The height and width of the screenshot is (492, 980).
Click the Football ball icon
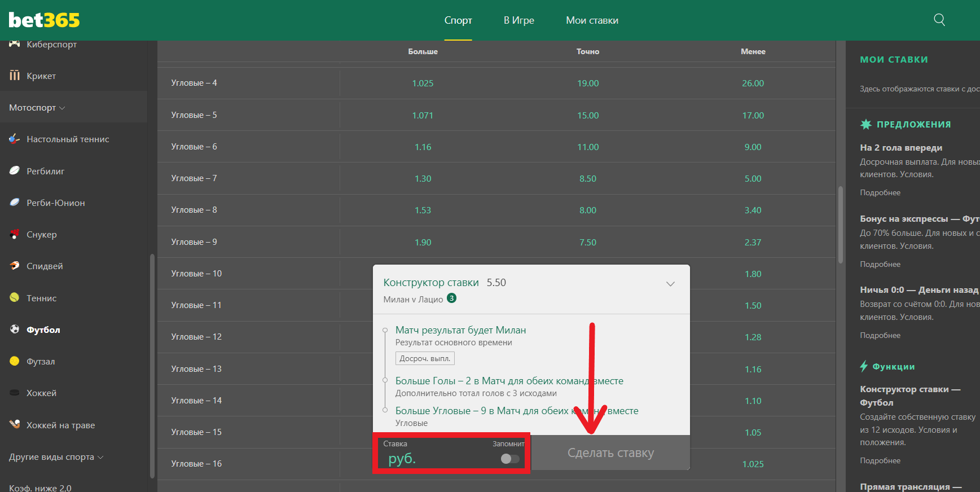click(x=15, y=330)
